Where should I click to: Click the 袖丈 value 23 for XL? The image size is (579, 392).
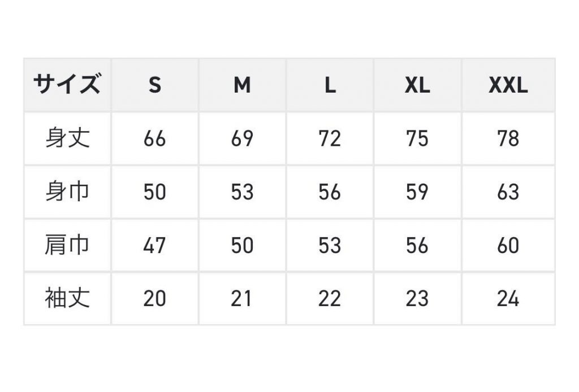417,298
